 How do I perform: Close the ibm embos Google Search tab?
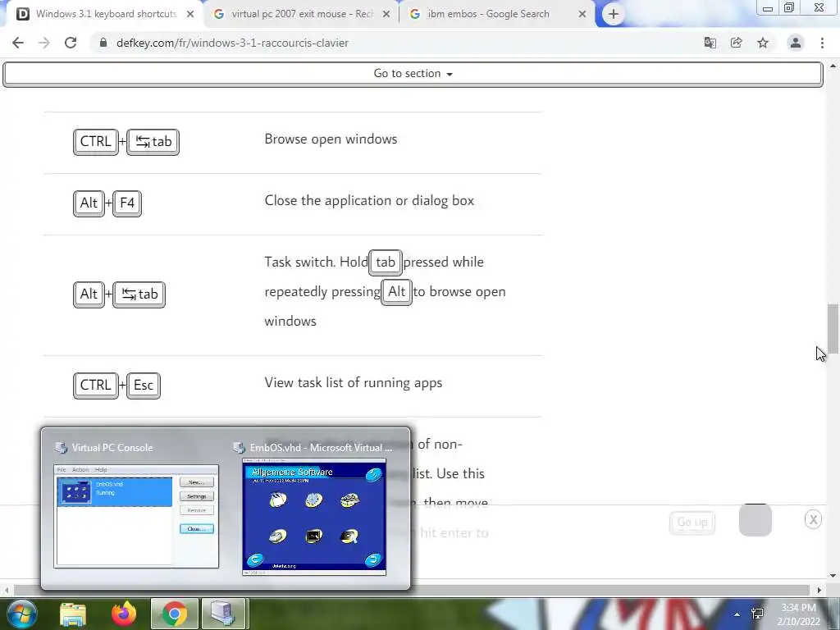(x=582, y=15)
